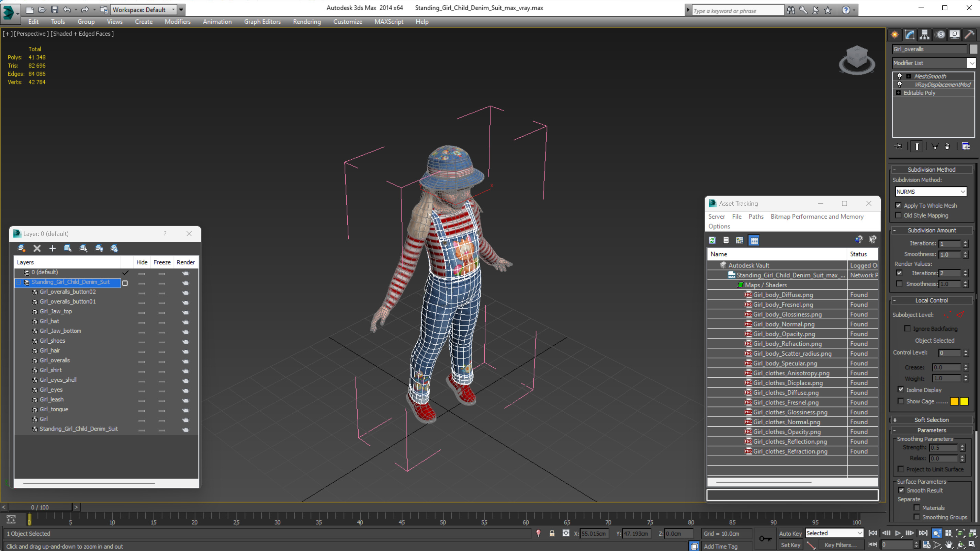
Task: Enable Old Style Mapping checkbox
Action: point(899,215)
